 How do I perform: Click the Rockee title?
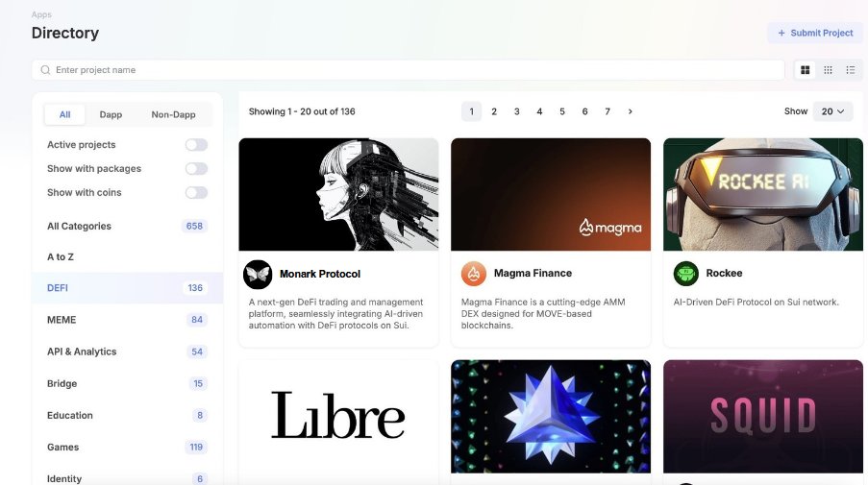click(724, 273)
